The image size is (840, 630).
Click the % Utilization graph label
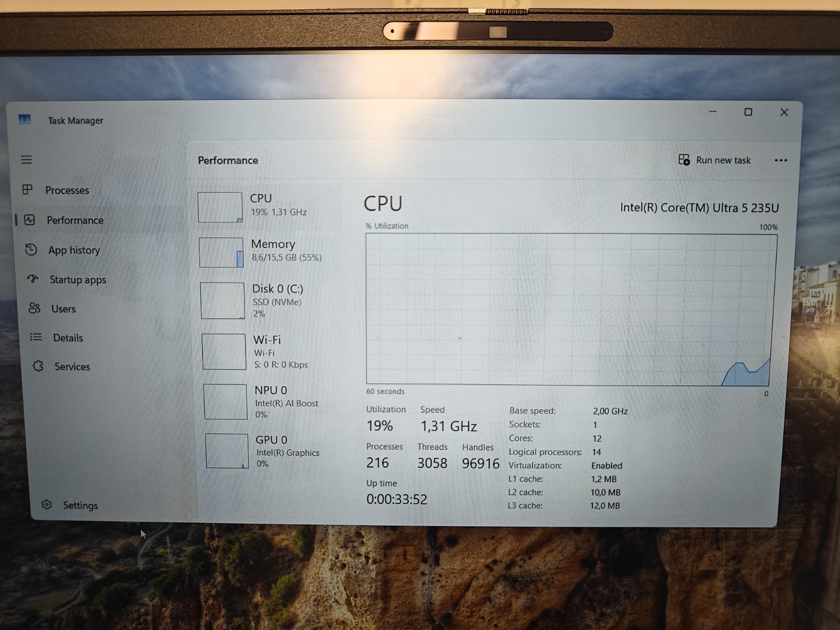coord(387,226)
